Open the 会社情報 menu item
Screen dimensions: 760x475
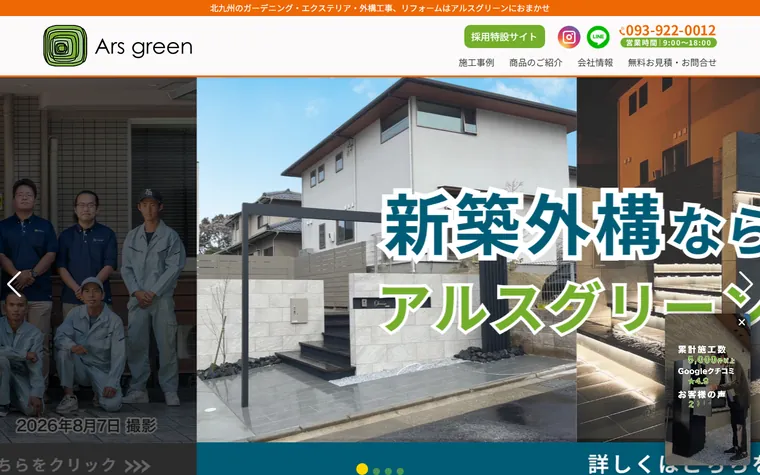click(x=595, y=63)
